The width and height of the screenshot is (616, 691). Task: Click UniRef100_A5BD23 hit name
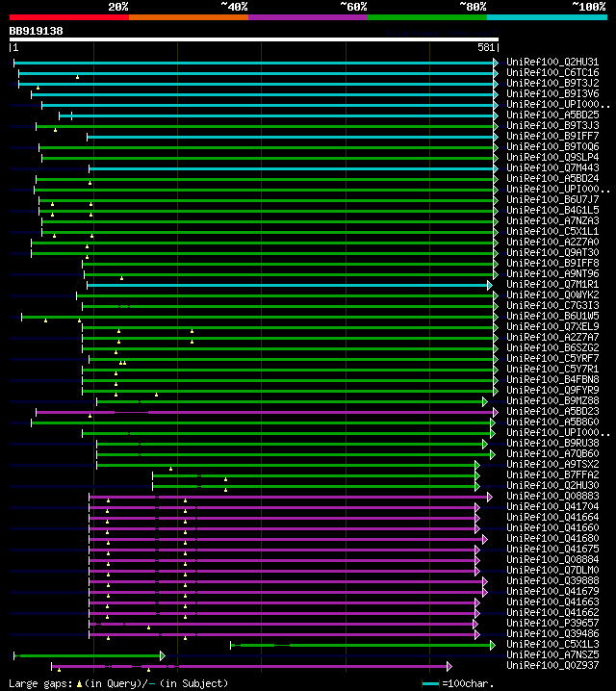(552, 411)
